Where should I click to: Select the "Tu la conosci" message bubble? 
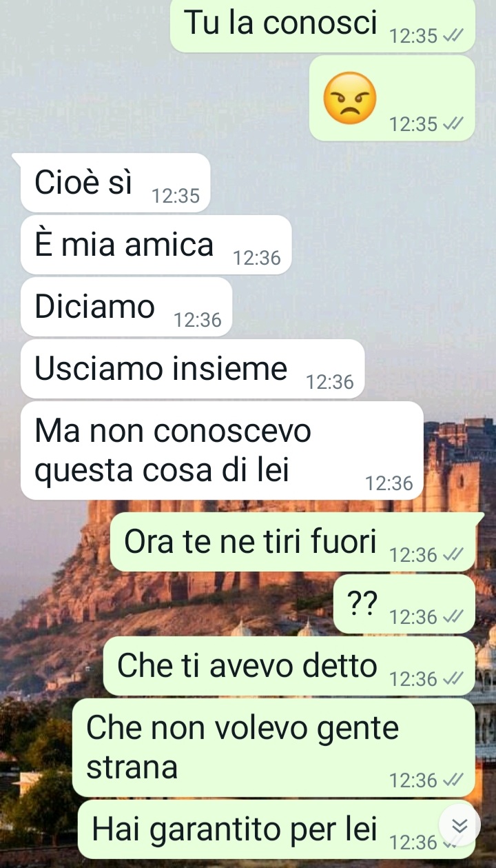(x=322, y=25)
